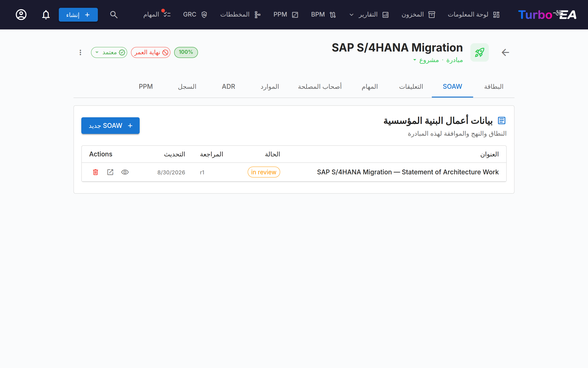
Task: Click the 100% completeness badge
Action: 186,52
